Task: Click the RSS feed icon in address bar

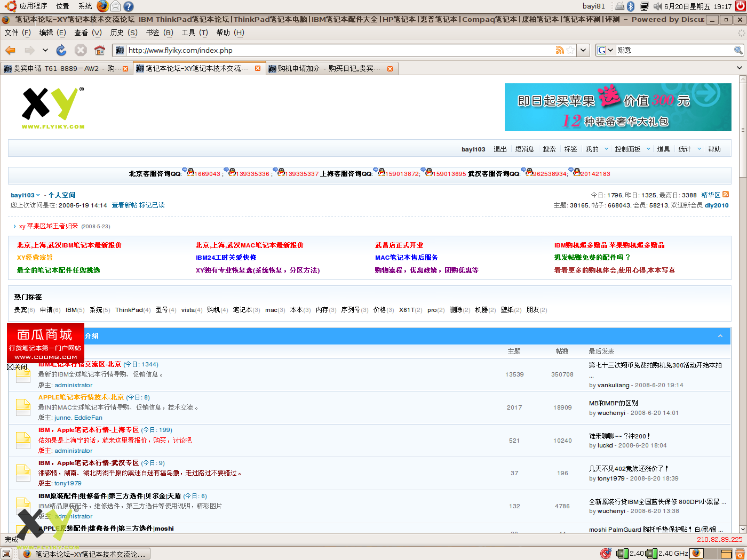Action: 560,50
